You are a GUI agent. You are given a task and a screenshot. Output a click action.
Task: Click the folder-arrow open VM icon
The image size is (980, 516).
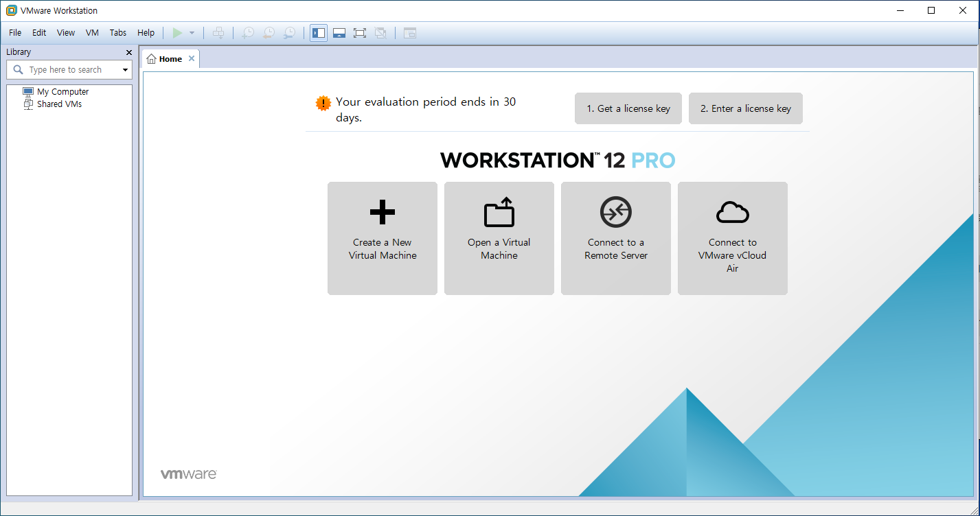tap(499, 212)
